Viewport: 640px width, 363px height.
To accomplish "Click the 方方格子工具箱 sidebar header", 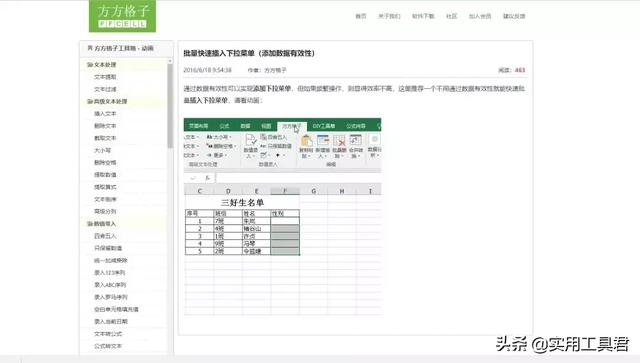I will pyautogui.click(x=120, y=48).
